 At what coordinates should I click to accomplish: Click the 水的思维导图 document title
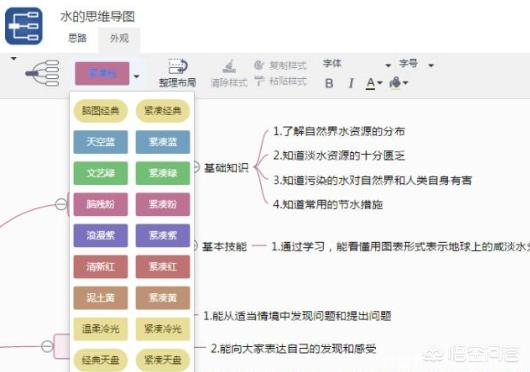tap(97, 16)
